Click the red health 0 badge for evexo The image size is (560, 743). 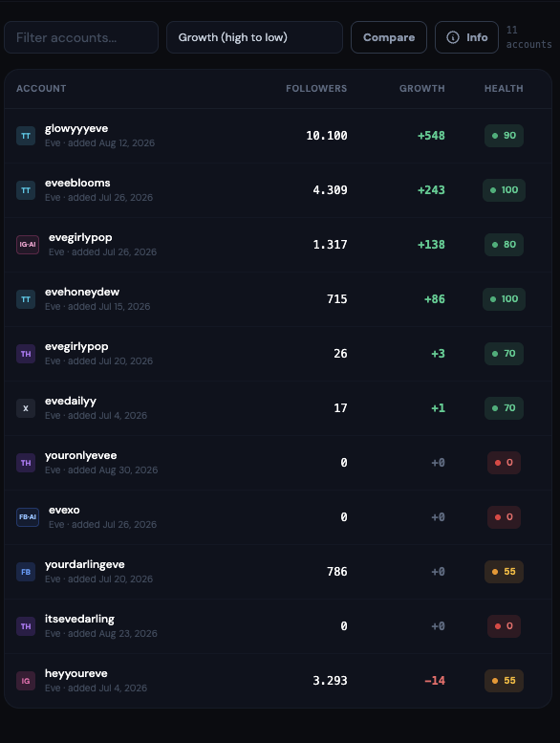[x=504, y=517]
